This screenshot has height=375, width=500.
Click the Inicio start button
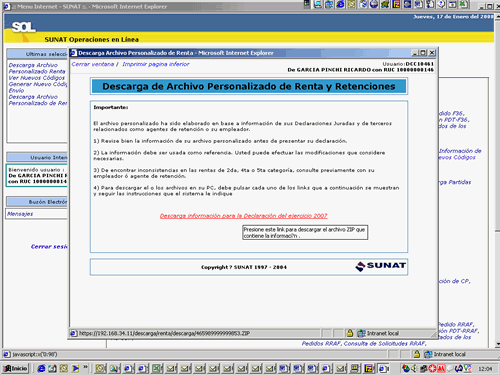point(16,368)
